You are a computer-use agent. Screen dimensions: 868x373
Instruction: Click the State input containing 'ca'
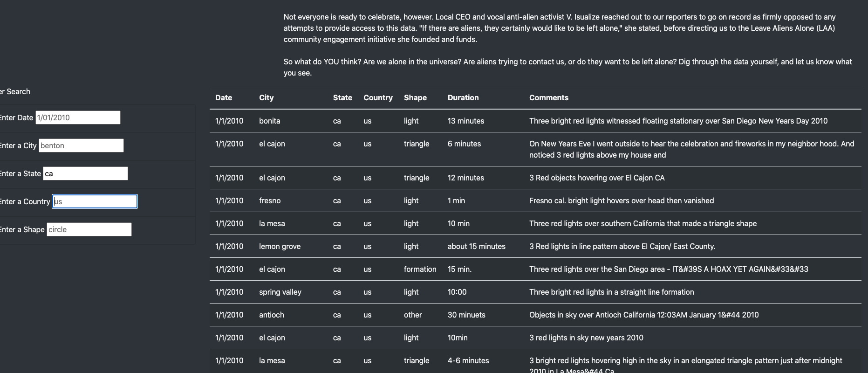85,173
